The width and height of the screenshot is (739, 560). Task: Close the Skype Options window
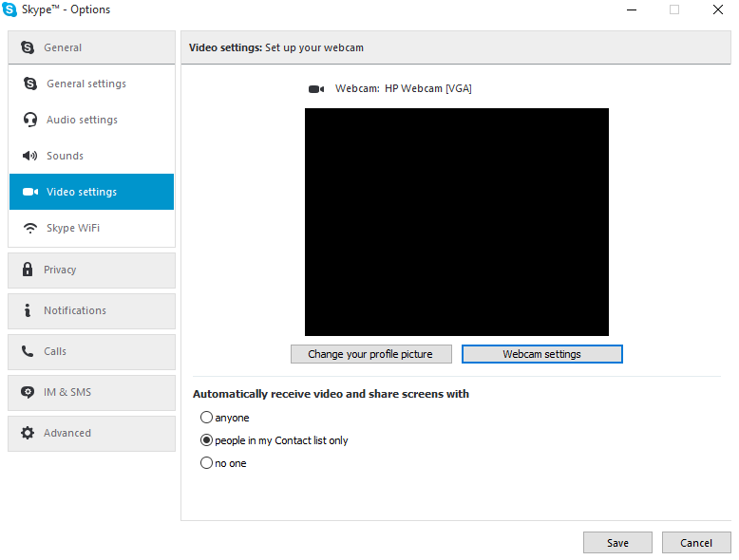point(718,9)
